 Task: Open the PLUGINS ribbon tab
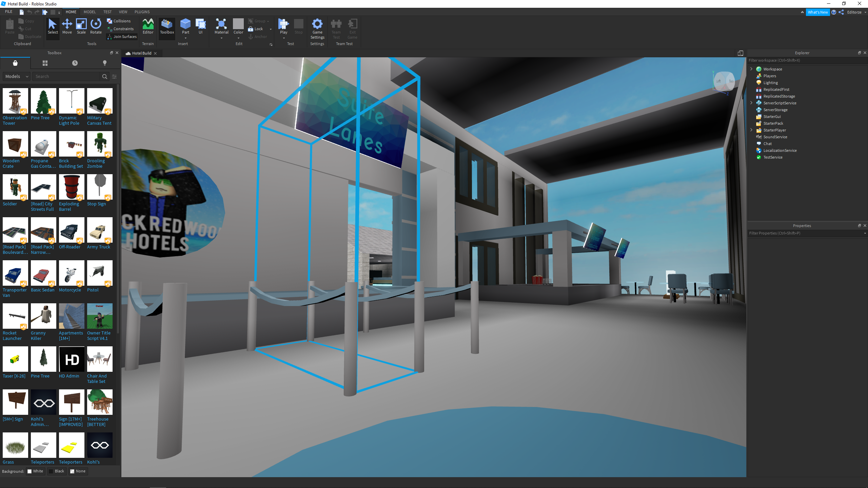pyautogui.click(x=142, y=12)
